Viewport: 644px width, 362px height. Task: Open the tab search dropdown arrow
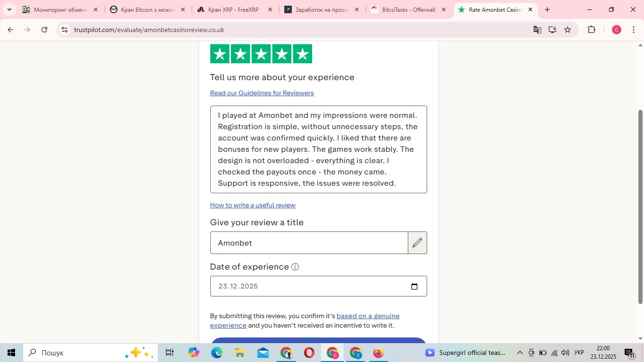click(9, 9)
